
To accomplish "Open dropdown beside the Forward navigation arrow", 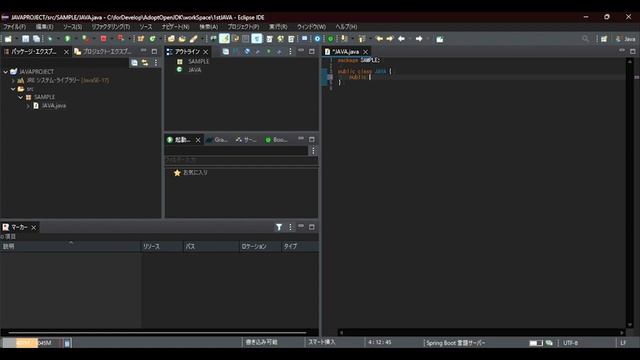I will (x=427, y=39).
